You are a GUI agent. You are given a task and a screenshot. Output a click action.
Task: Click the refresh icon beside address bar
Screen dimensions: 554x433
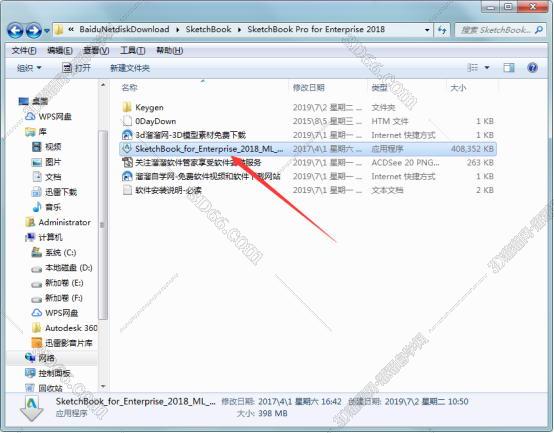pos(442,30)
